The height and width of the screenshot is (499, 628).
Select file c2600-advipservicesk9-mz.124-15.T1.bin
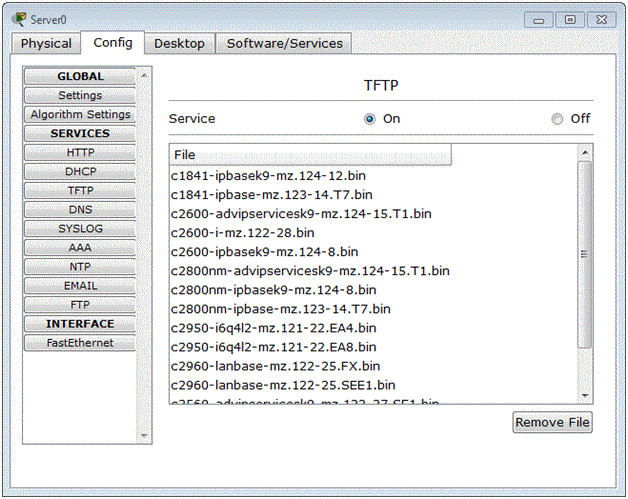pyautogui.click(x=301, y=213)
